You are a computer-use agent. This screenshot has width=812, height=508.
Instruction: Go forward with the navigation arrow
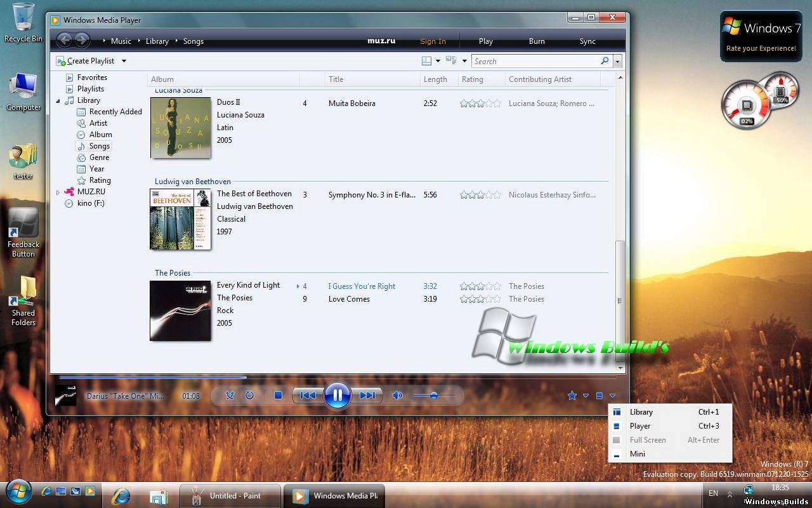coord(82,41)
